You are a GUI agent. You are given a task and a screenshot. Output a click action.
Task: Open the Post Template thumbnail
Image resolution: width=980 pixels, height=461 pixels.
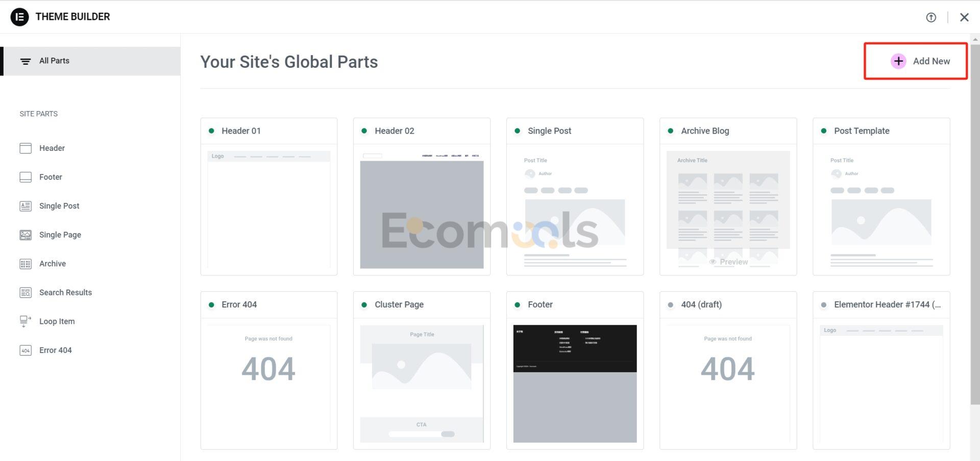point(881,210)
